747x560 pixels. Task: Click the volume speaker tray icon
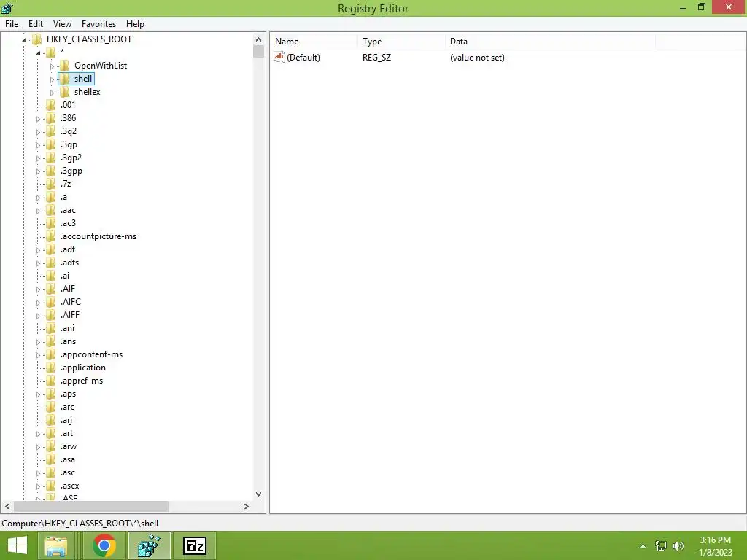[x=678, y=545]
